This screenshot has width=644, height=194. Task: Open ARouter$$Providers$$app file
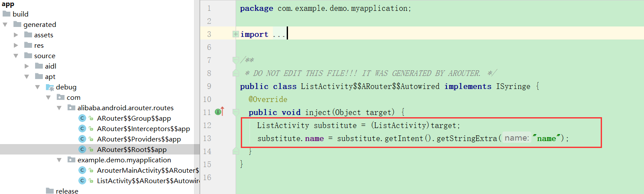[x=139, y=139]
